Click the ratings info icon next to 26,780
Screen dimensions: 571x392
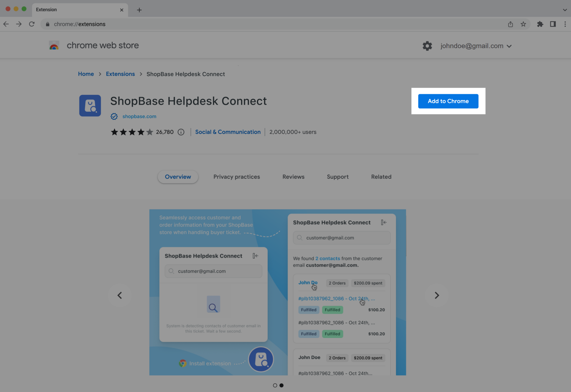(181, 132)
